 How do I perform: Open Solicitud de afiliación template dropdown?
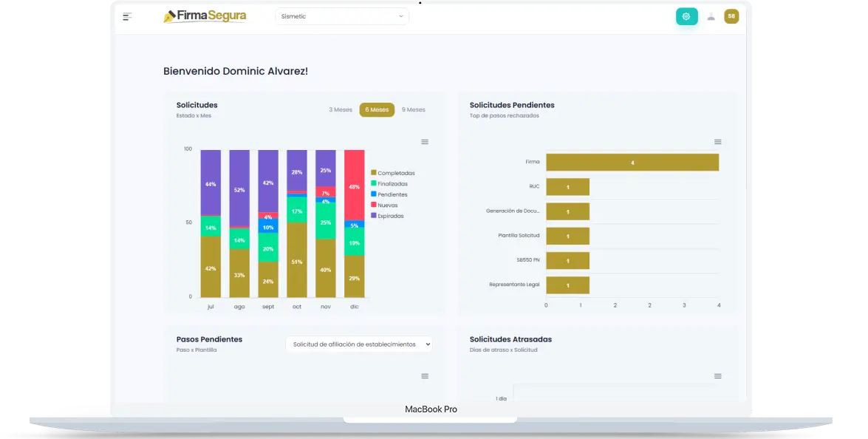point(359,344)
